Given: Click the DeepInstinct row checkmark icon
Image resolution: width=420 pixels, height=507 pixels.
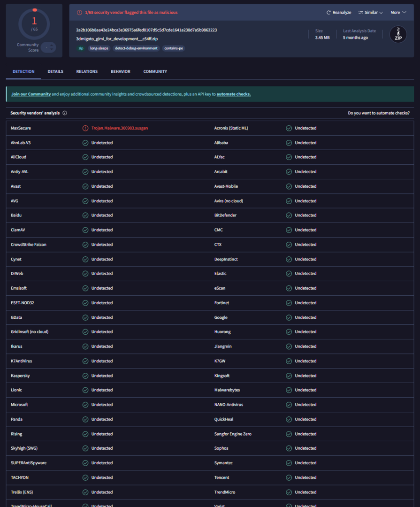Looking at the screenshot, I should (x=289, y=259).
